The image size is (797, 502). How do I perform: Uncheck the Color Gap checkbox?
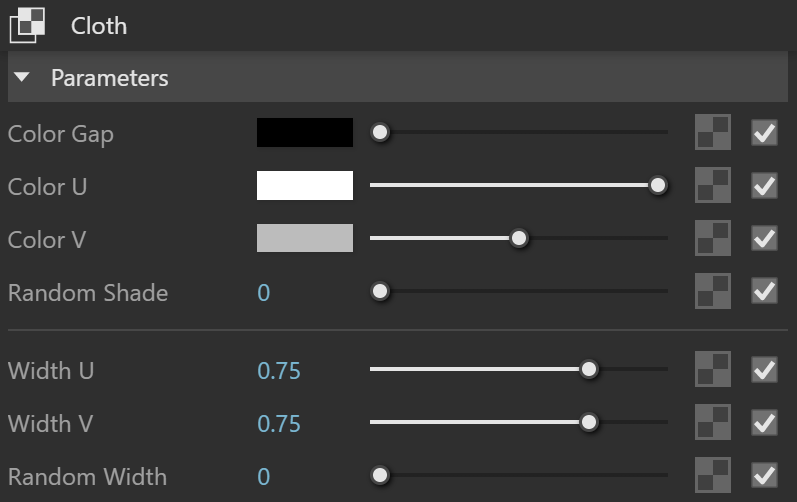click(764, 133)
